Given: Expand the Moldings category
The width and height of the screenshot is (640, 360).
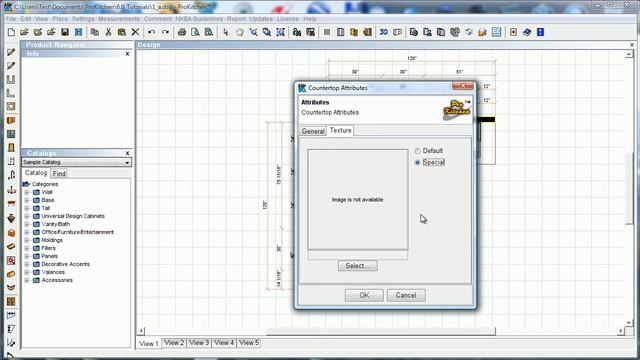Looking at the screenshot, I should [x=27, y=240].
